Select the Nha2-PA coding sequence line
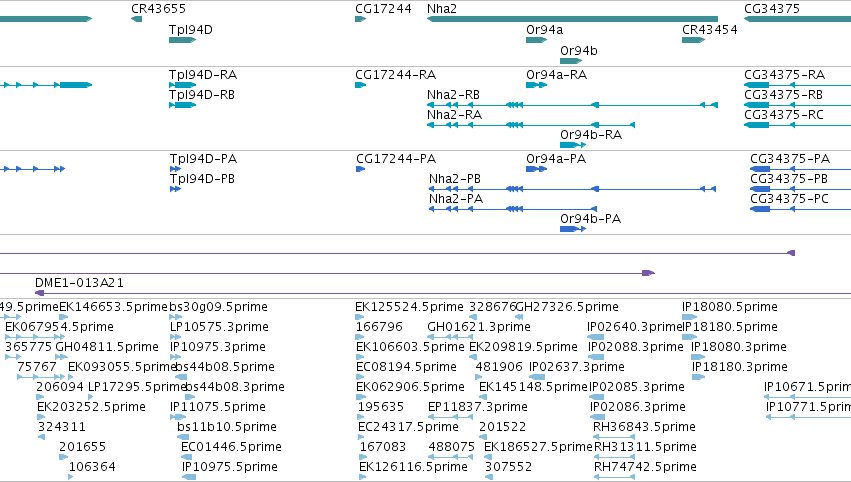 tap(513, 209)
